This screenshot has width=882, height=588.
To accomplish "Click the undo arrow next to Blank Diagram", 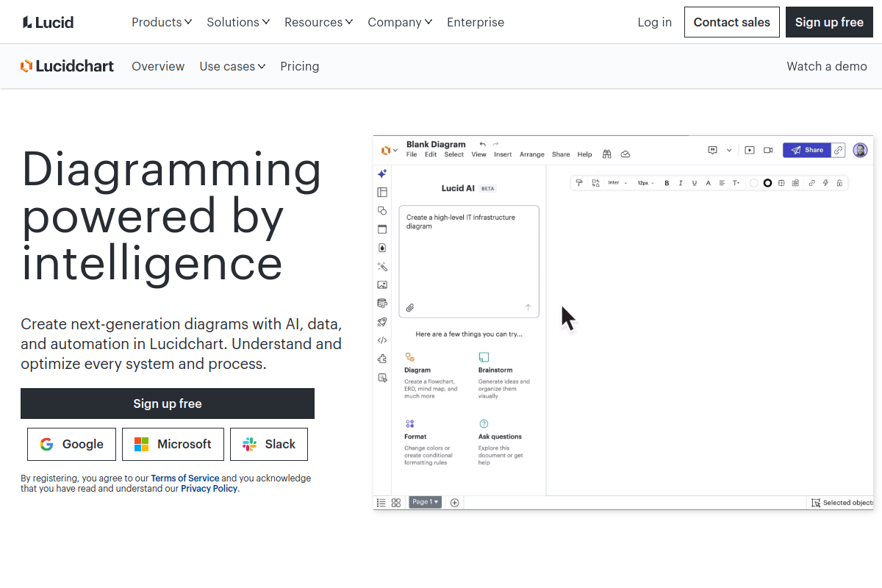I will [483, 144].
